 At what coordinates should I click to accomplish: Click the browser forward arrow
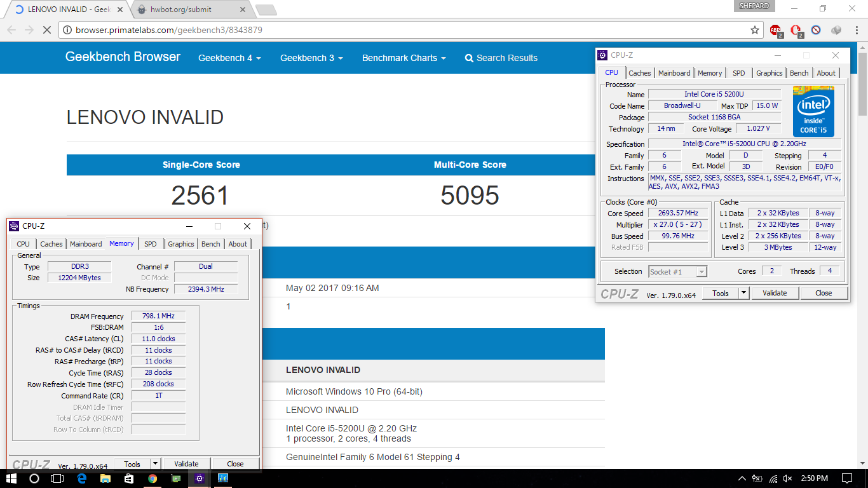pyautogui.click(x=30, y=30)
